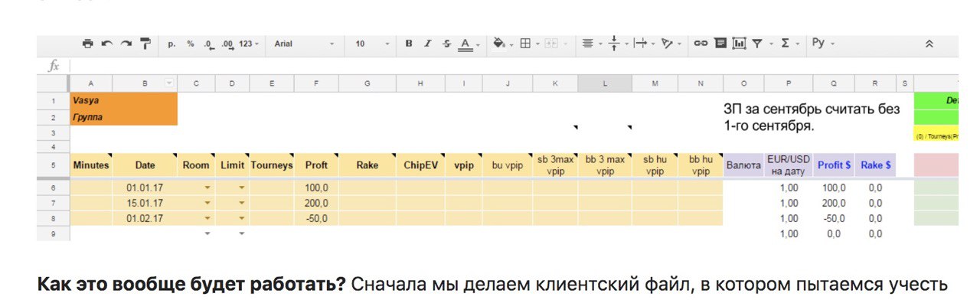Screen dimensions: 980x300
Task: Select Profit $ cell showing 200,0
Action: pos(834,203)
